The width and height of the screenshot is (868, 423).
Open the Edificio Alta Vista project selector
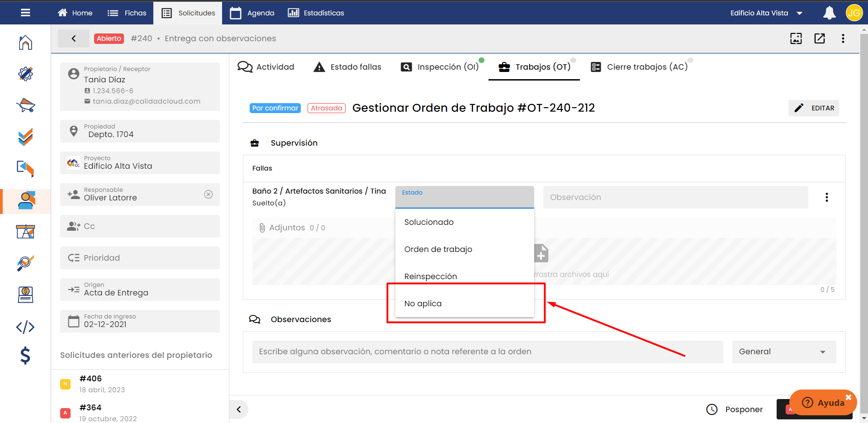(766, 13)
